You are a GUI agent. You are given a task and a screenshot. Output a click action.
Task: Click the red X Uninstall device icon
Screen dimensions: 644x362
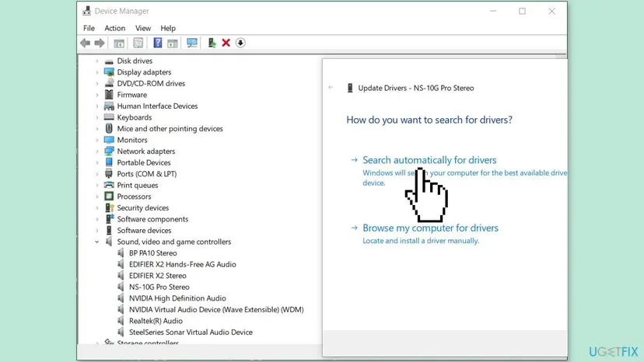coord(226,43)
